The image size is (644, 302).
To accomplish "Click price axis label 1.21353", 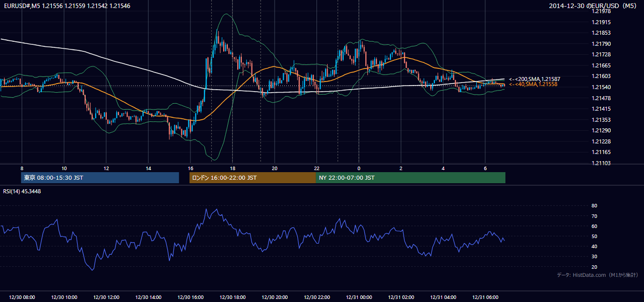I will [x=602, y=120].
